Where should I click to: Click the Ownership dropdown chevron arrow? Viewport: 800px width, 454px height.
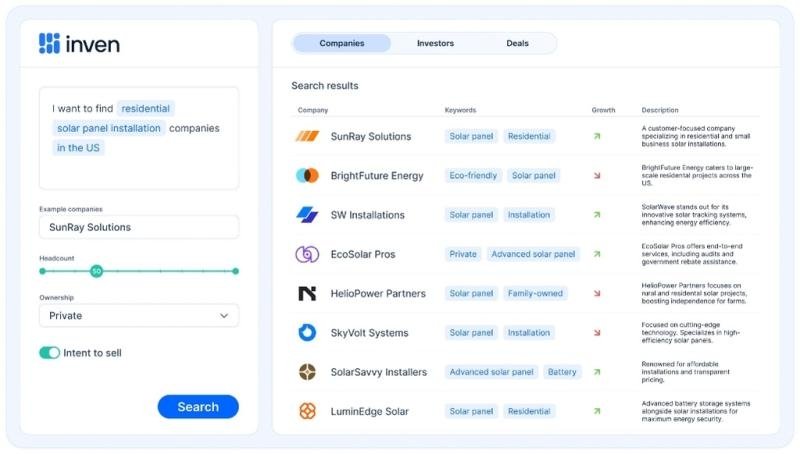(224, 316)
